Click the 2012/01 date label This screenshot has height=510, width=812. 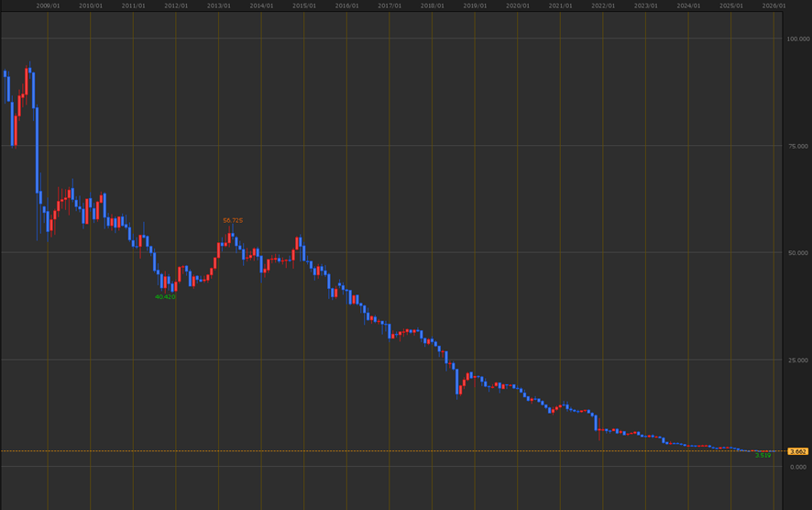tap(176, 6)
